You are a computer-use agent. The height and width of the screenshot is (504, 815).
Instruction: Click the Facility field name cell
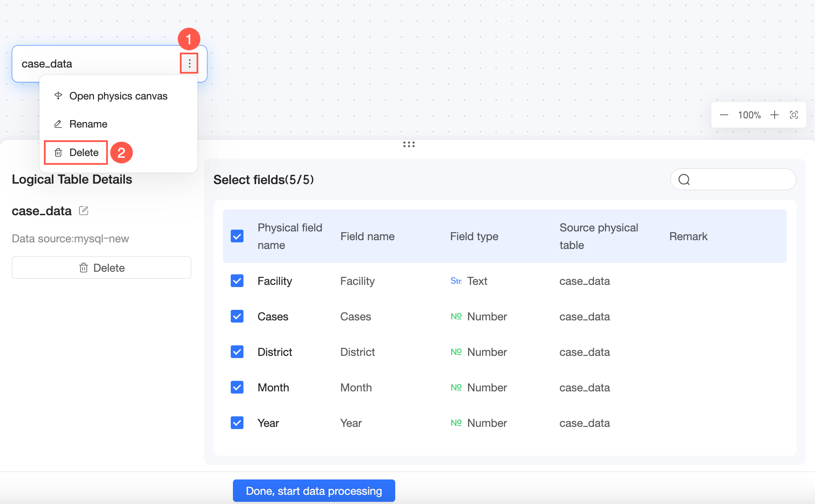click(357, 281)
